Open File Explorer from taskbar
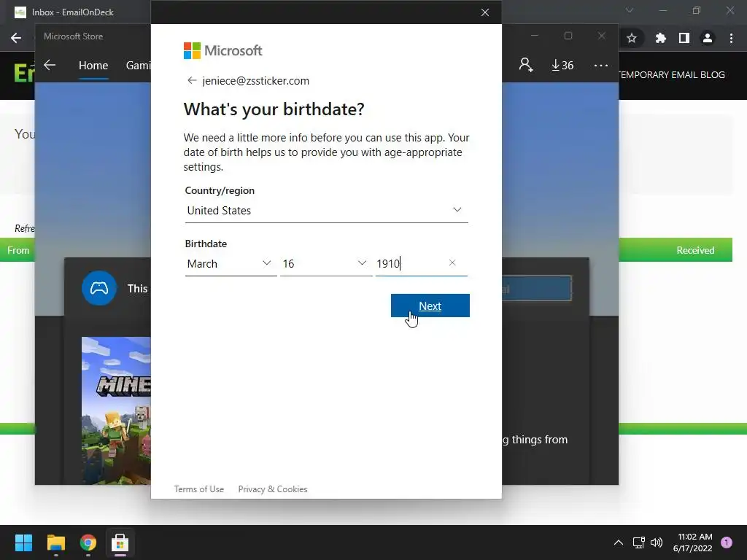The image size is (747, 560). pos(55,542)
